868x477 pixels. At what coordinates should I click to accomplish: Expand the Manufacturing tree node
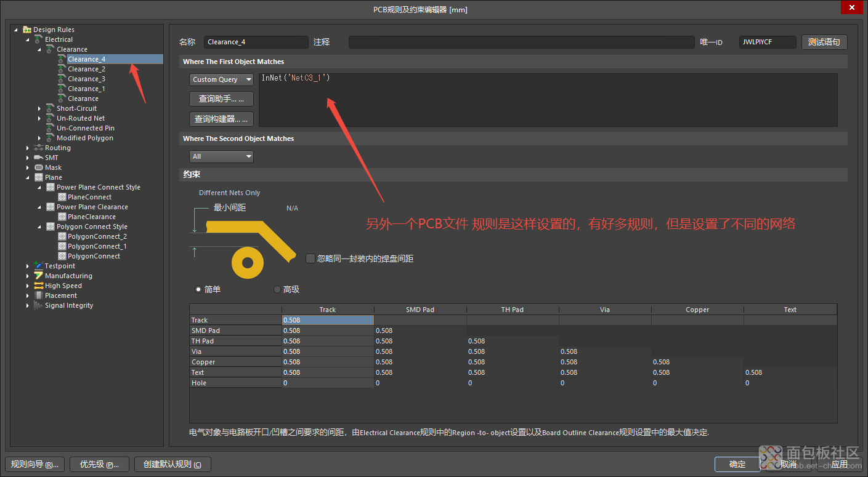click(28, 276)
